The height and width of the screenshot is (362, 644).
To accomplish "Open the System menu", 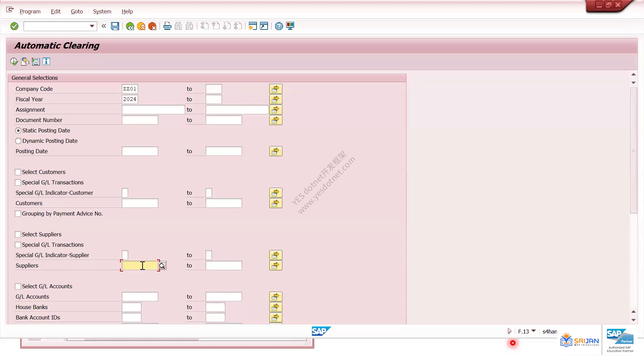I will point(102,11).
